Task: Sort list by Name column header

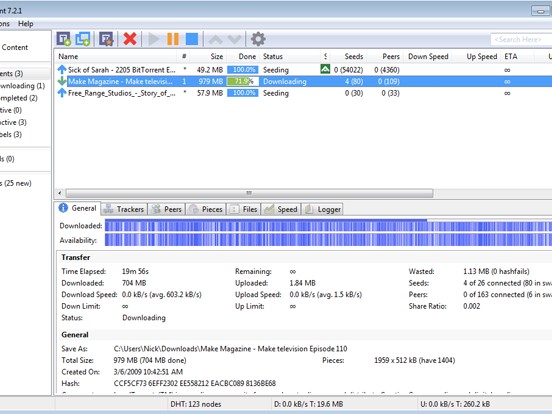Action: click(116, 56)
